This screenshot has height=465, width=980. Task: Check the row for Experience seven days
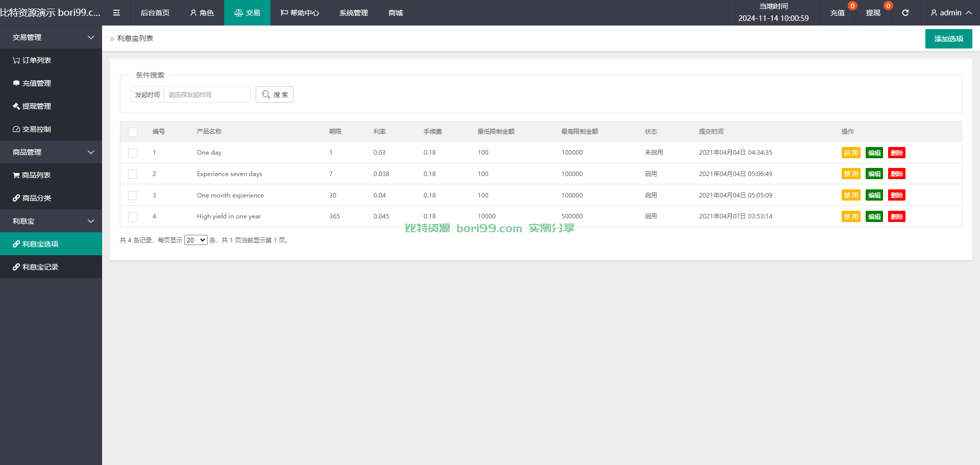(x=133, y=174)
